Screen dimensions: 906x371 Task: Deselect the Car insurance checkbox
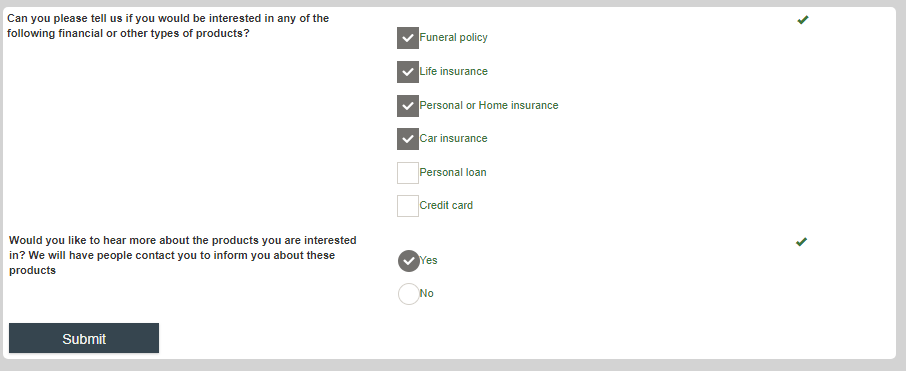[408, 139]
